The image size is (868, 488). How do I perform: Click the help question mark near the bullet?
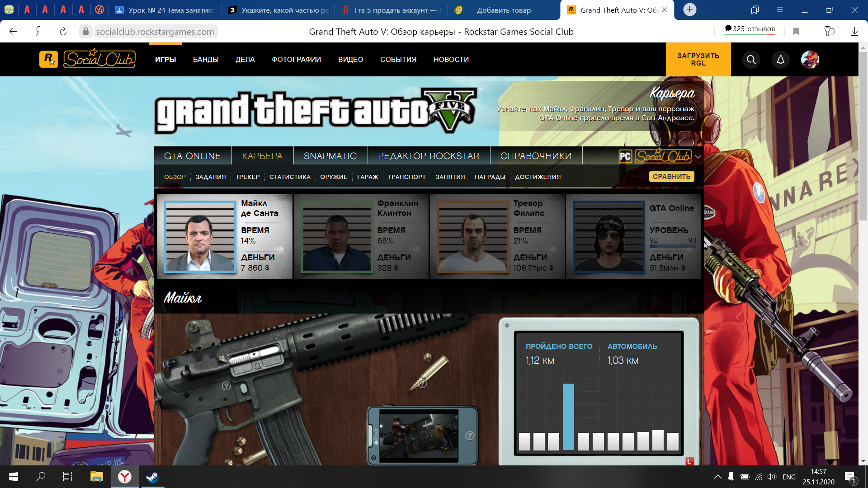(x=423, y=384)
